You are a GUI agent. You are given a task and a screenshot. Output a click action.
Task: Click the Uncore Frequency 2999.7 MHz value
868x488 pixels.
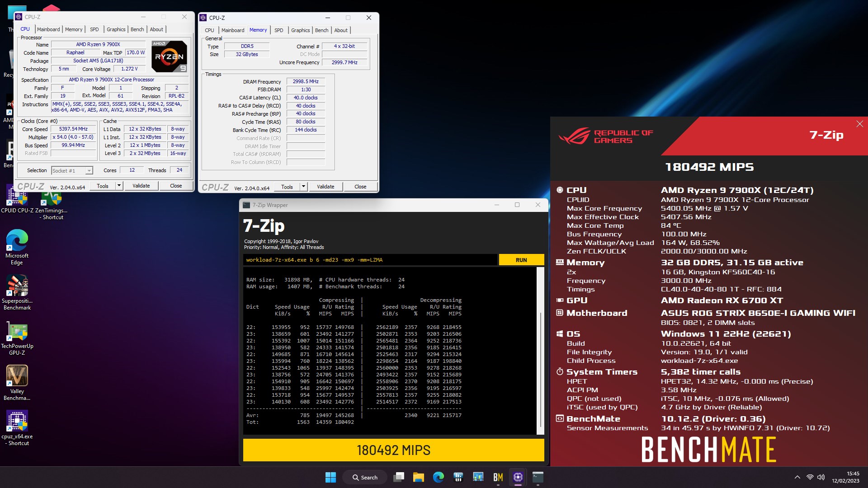pyautogui.click(x=344, y=62)
